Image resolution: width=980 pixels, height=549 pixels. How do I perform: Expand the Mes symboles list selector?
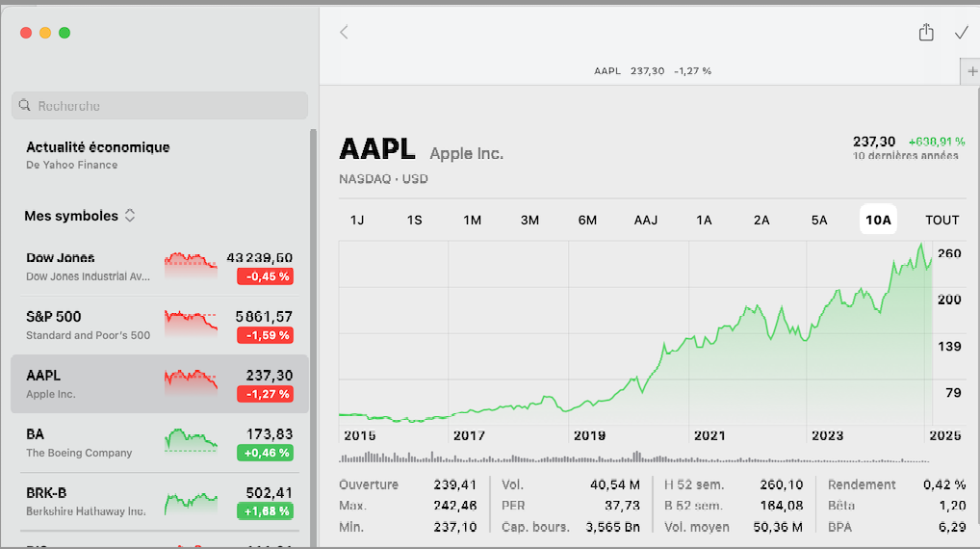pos(130,216)
